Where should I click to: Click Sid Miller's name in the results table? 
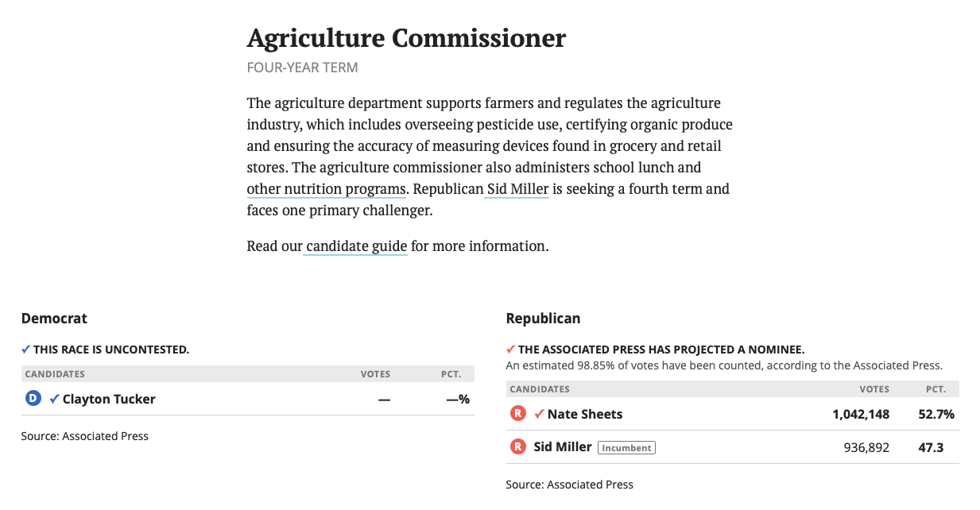563,447
